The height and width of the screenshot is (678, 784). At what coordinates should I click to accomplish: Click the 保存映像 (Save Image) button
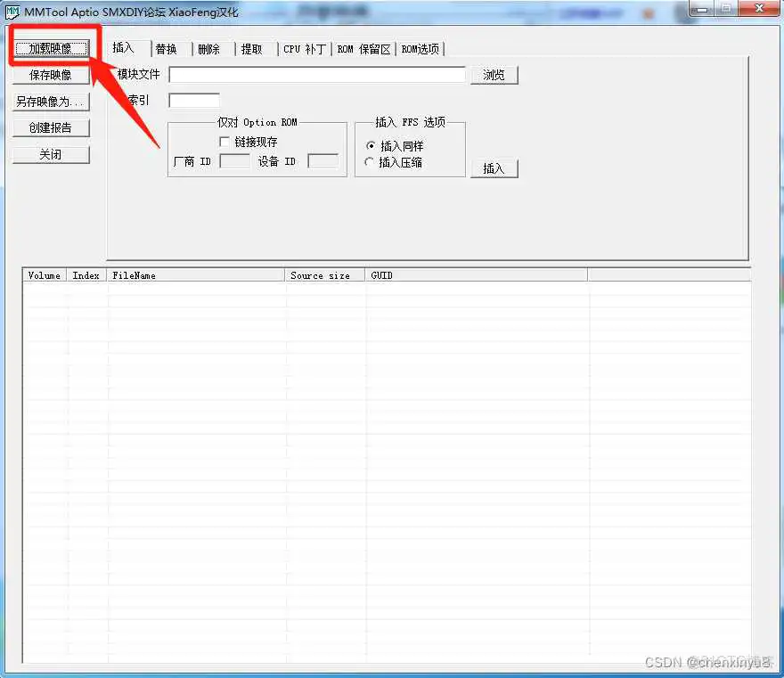51,75
